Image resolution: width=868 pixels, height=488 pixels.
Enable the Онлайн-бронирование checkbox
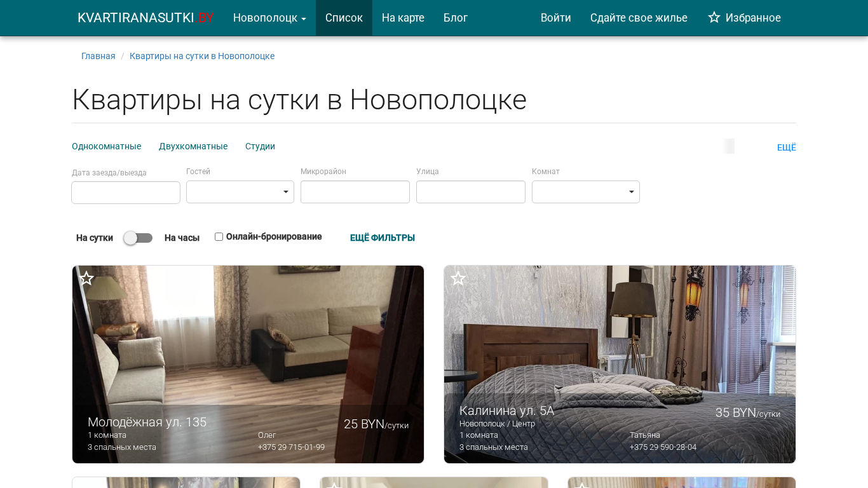[x=219, y=237]
